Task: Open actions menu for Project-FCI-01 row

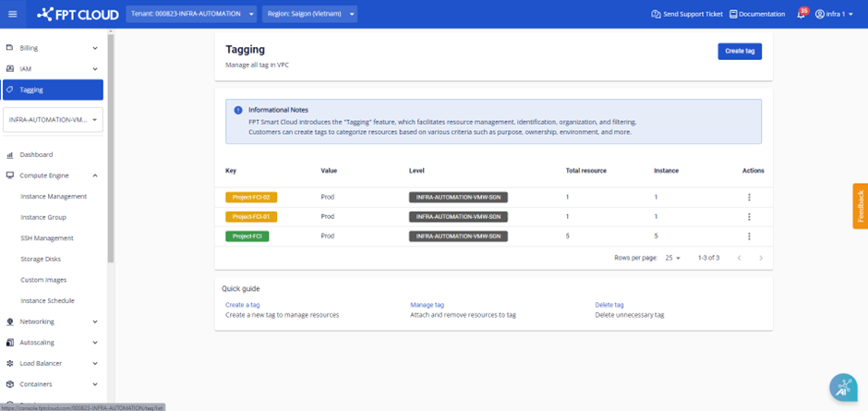Action: pos(749,217)
